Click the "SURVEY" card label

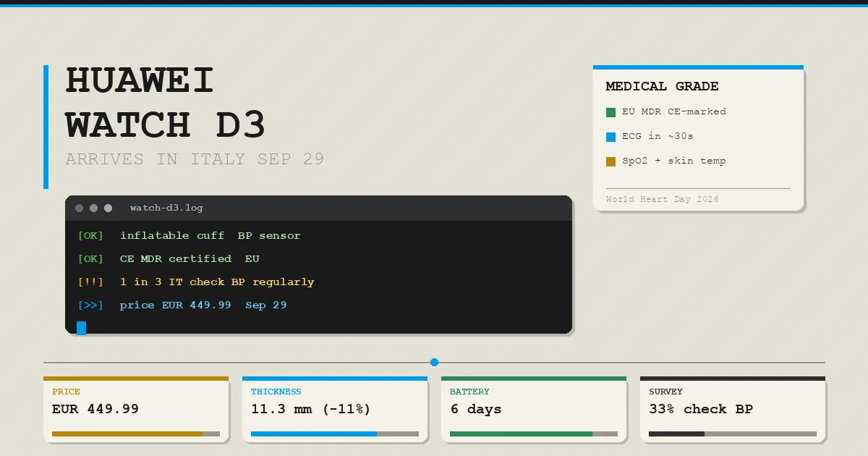pos(665,392)
